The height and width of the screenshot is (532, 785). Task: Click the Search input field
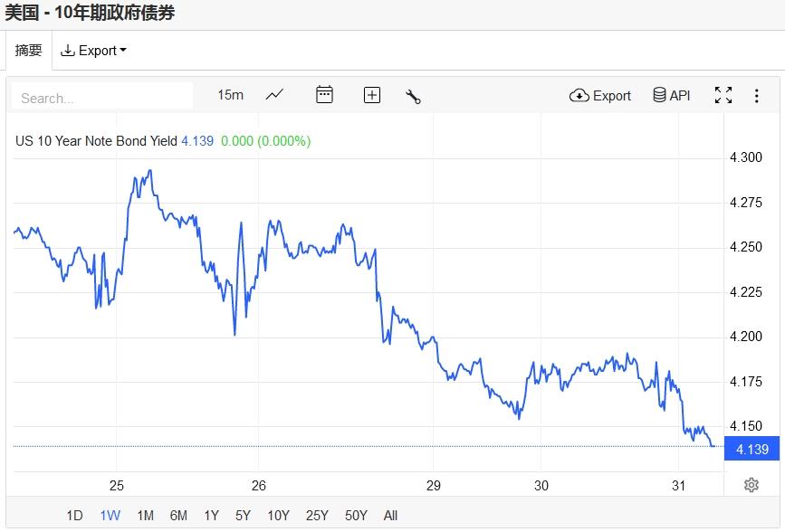[101, 98]
